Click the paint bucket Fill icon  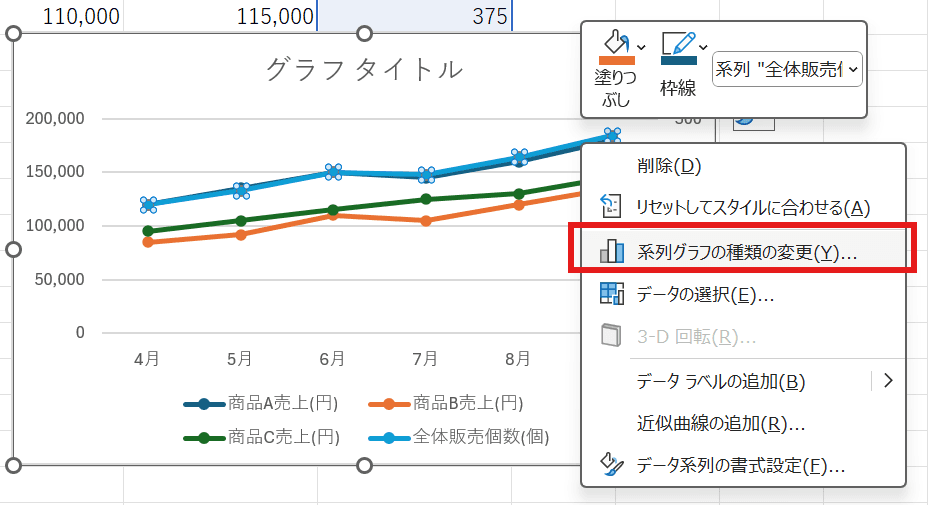point(613,43)
